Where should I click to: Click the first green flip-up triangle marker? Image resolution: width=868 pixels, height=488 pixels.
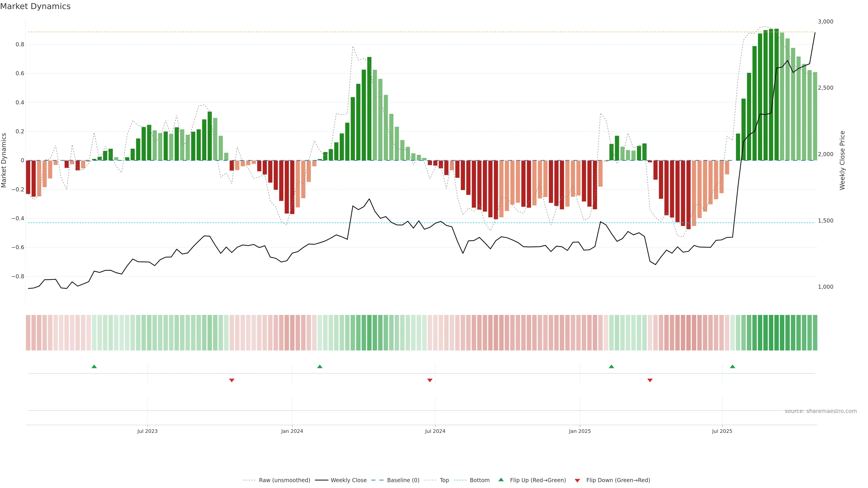(x=94, y=366)
